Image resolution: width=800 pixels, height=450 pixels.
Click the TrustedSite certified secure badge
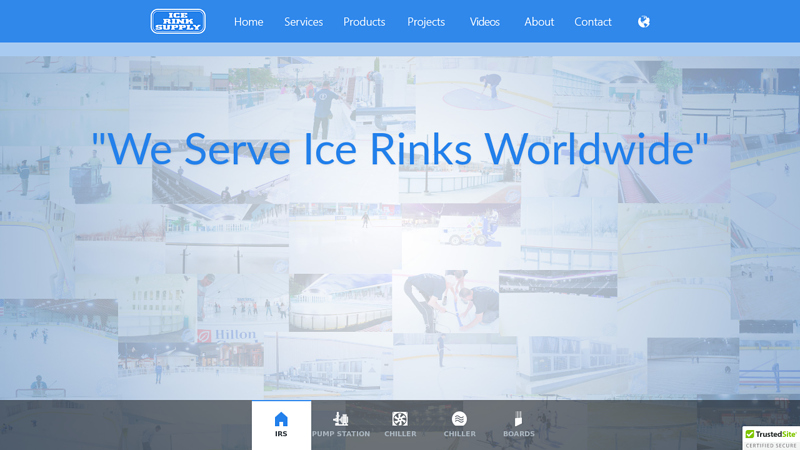[x=771, y=438]
